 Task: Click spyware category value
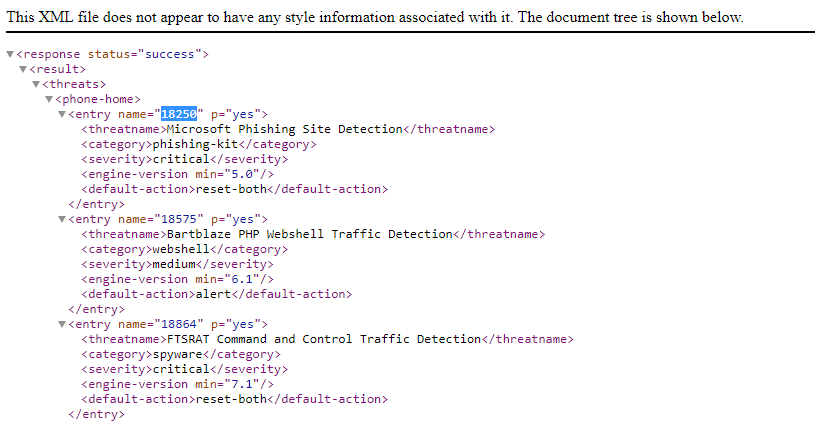point(177,354)
